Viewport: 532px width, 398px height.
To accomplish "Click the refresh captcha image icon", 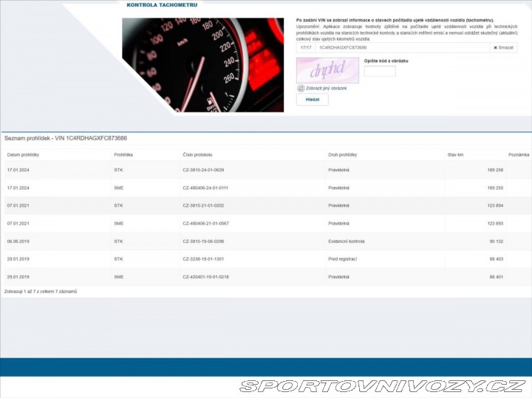I will (300, 88).
